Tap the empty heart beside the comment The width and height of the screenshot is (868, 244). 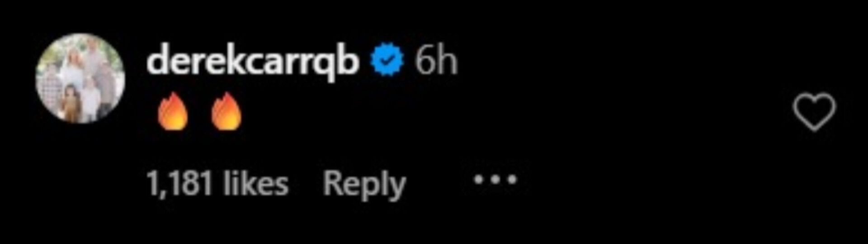814,112
